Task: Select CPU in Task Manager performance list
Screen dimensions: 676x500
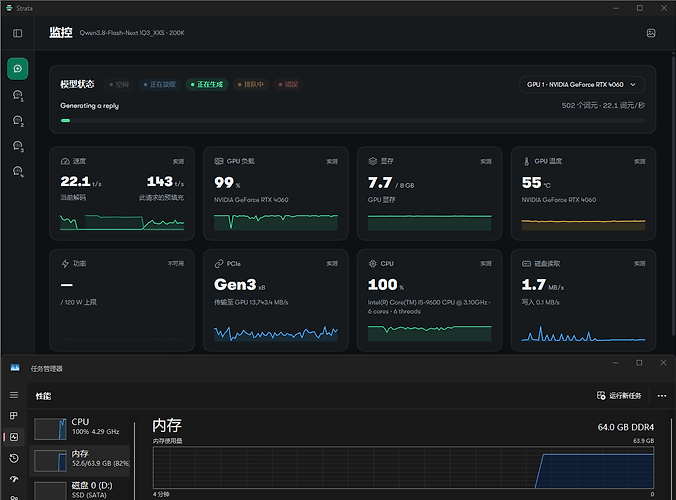Action: click(x=80, y=429)
